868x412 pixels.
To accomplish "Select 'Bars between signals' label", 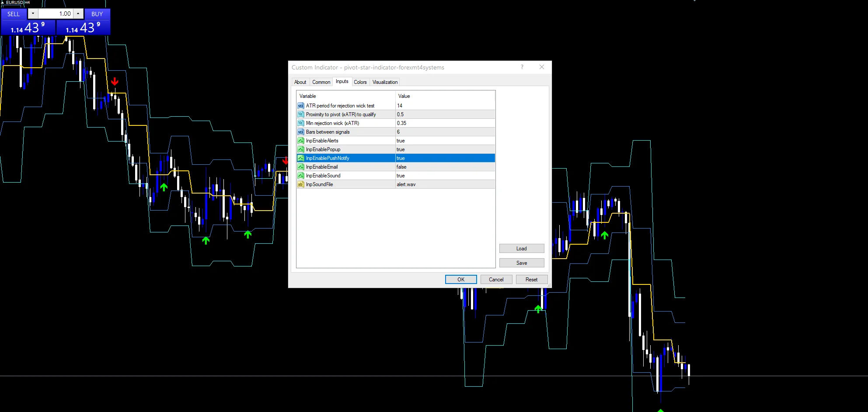I will point(328,132).
